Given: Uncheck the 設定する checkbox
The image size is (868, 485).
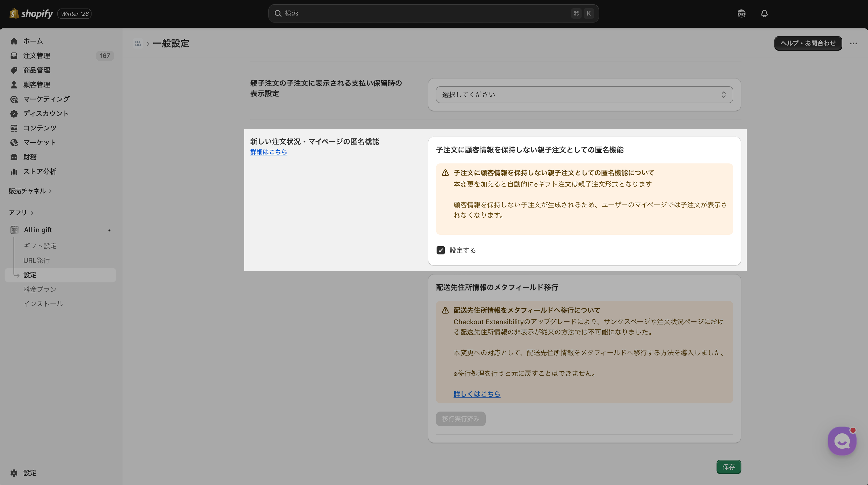Looking at the screenshot, I should pyautogui.click(x=440, y=250).
